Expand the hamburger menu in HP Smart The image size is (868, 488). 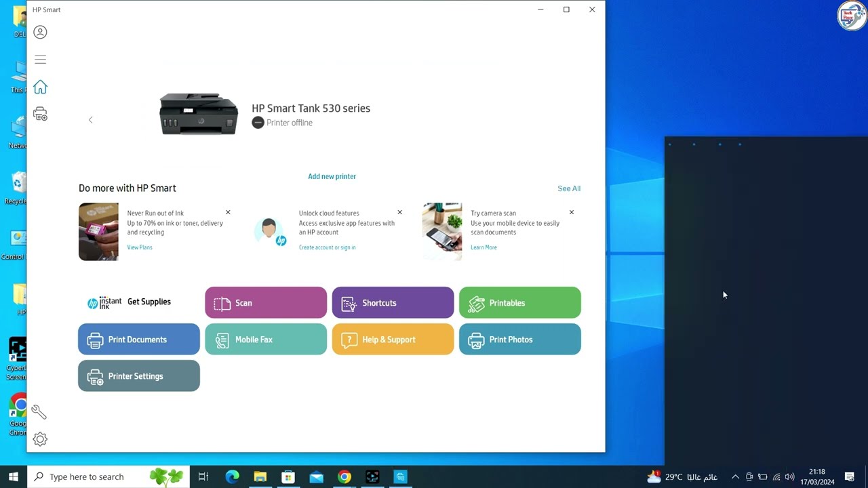tap(40, 60)
